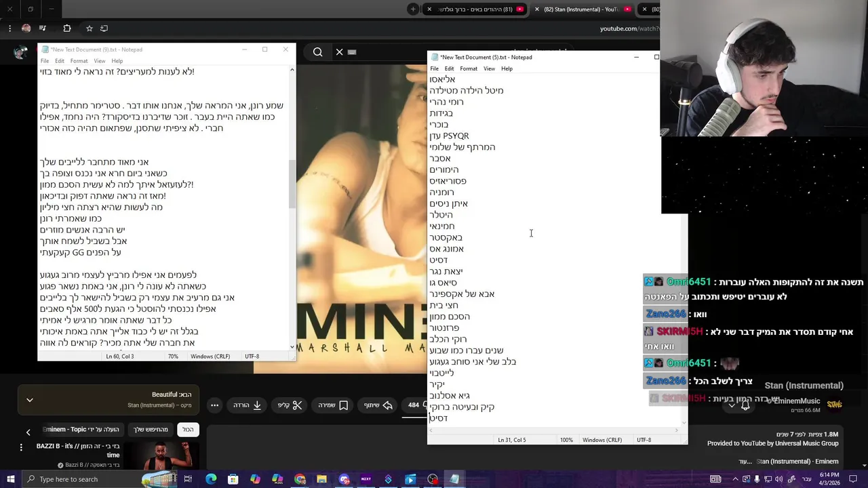
Task: Click the YouTube Share (שיתוף) button
Action: pos(378,405)
